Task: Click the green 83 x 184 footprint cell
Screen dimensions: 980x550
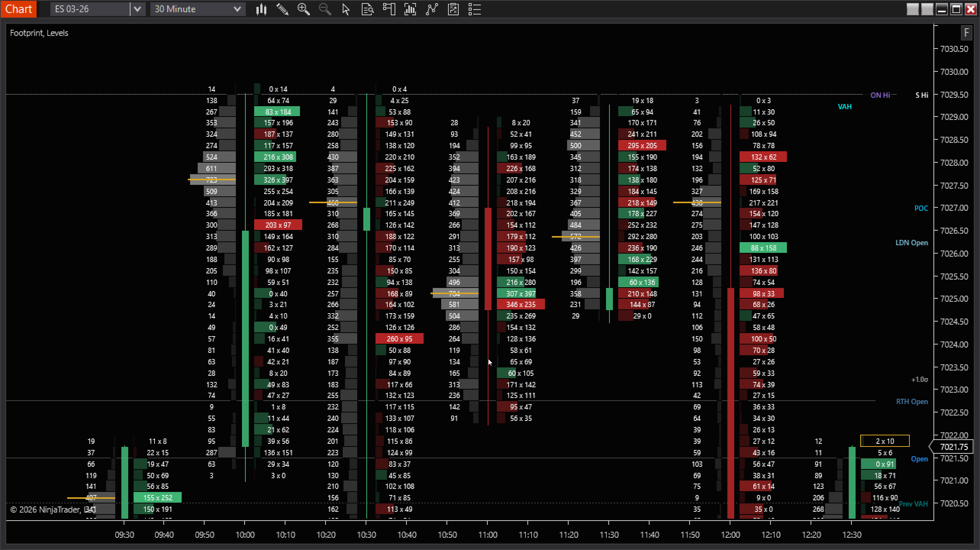Action: 277,112
